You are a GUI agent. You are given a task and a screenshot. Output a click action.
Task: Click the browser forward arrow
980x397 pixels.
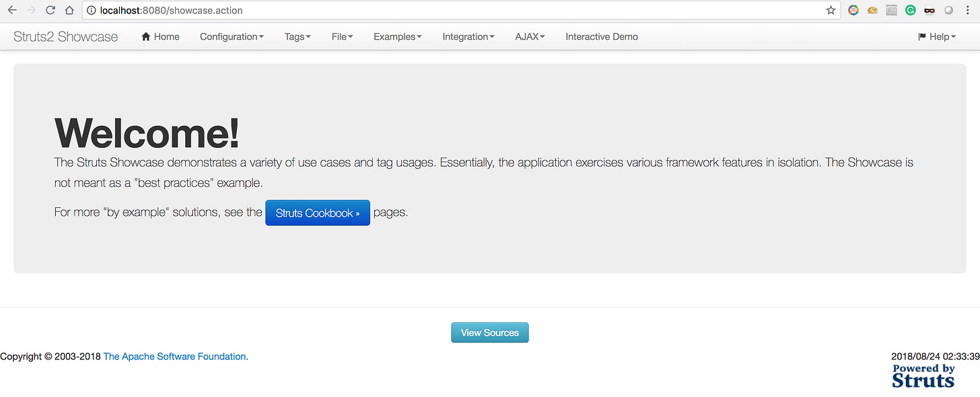tap(31, 10)
